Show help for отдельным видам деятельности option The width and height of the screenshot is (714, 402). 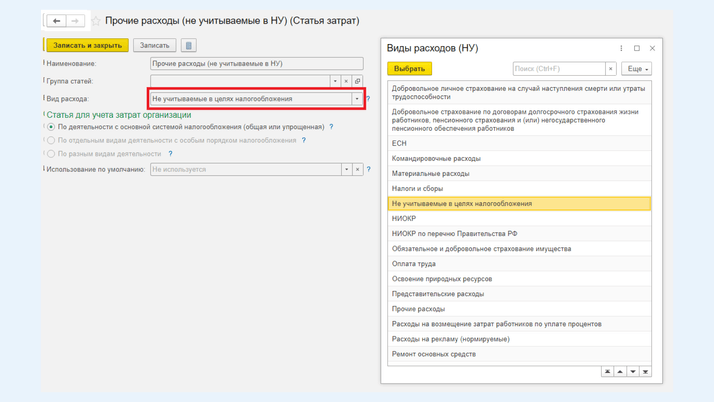tap(304, 140)
